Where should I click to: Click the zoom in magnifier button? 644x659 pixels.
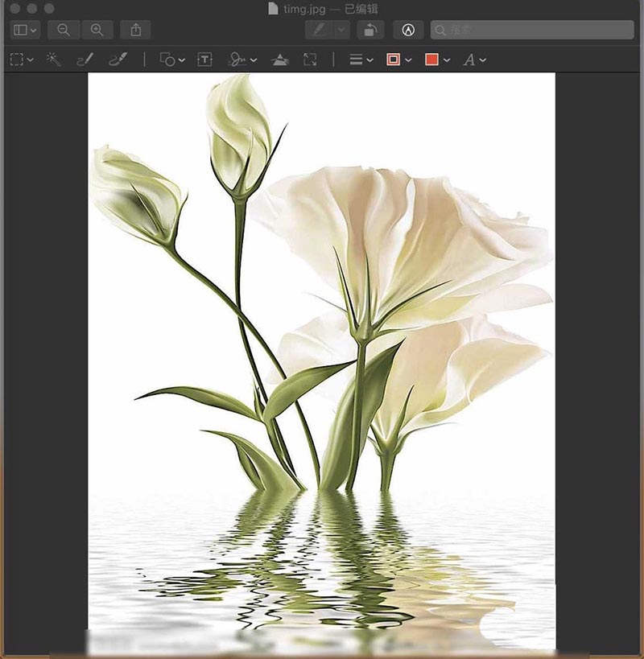coord(97,30)
